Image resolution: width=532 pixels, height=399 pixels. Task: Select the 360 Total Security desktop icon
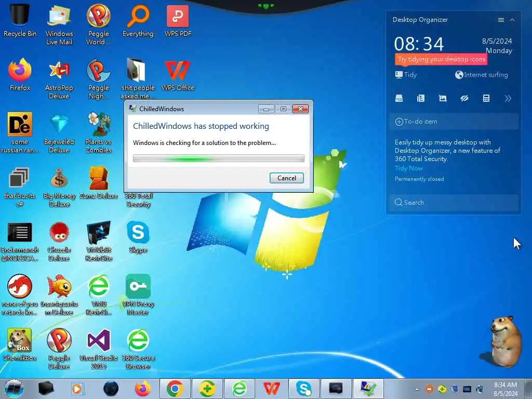click(138, 200)
